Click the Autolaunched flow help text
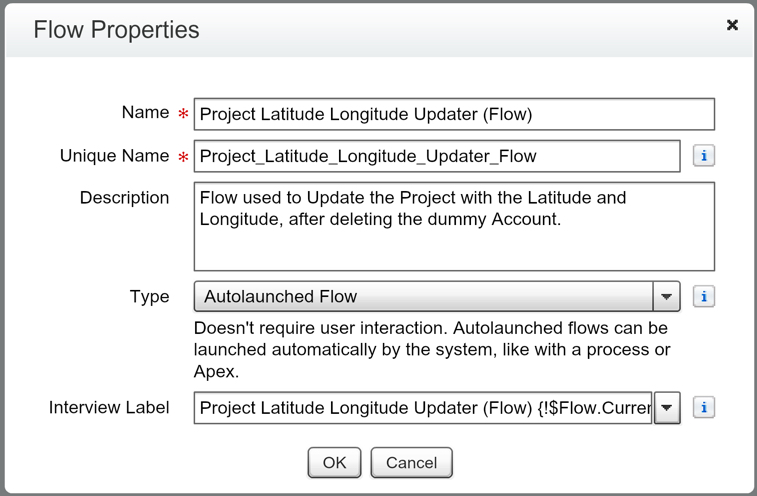 coord(432,347)
